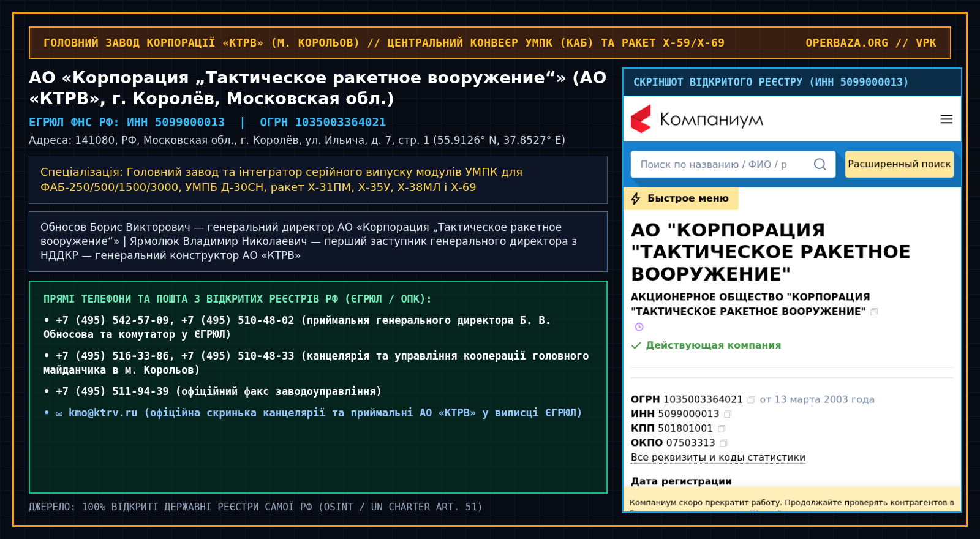Click 'ОГРН 1035003364021' in the left header line
980x539 pixels.
tap(323, 123)
